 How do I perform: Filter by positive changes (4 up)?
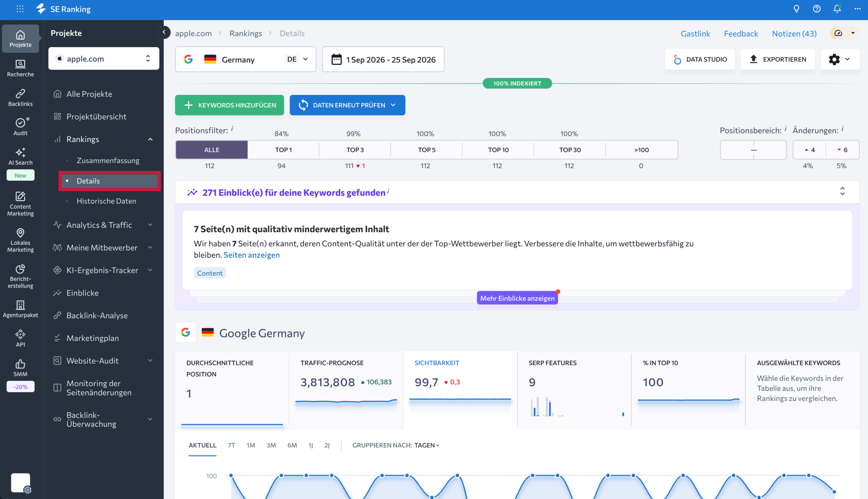[x=809, y=150]
